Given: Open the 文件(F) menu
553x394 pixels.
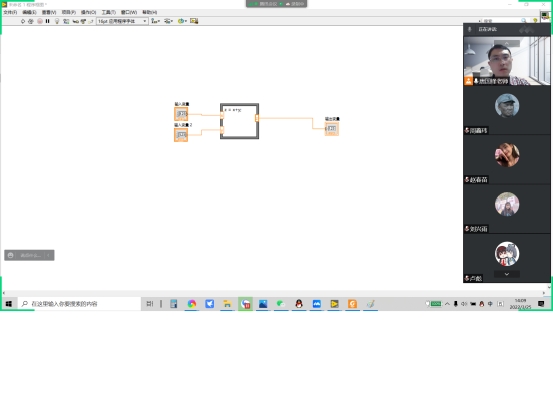Looking at the screenshot, I should (10, 12).
